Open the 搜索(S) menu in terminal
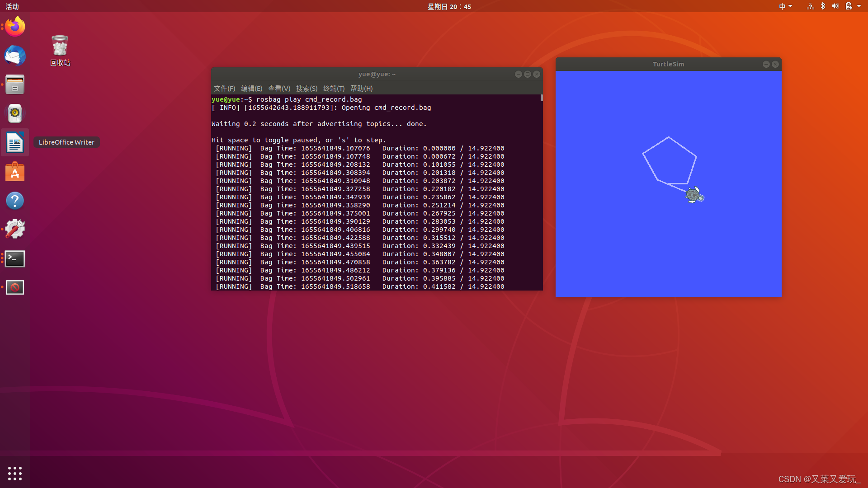This screenshot has height=488, width=868. 307,89
